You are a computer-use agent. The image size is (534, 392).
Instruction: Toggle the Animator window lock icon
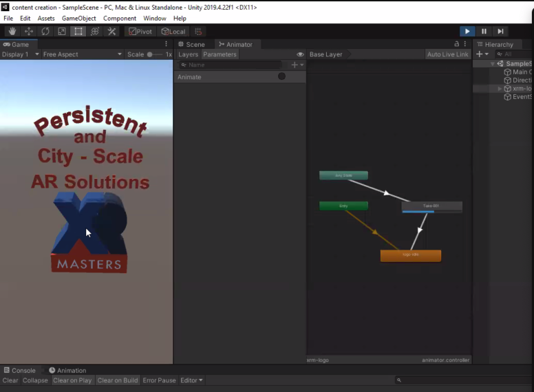tap(456, 44)
